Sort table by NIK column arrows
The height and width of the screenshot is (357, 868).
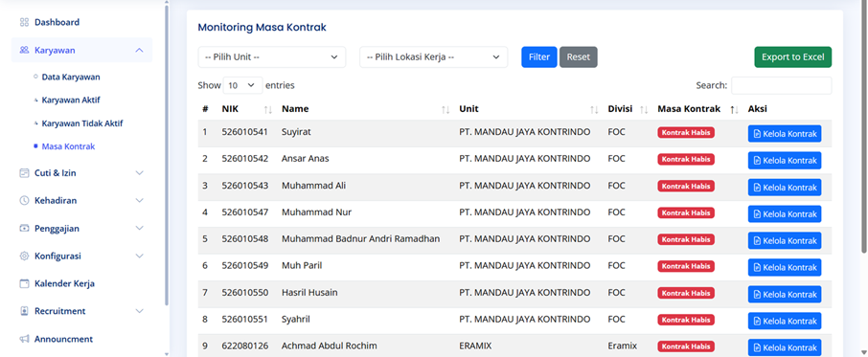(268, 109)
